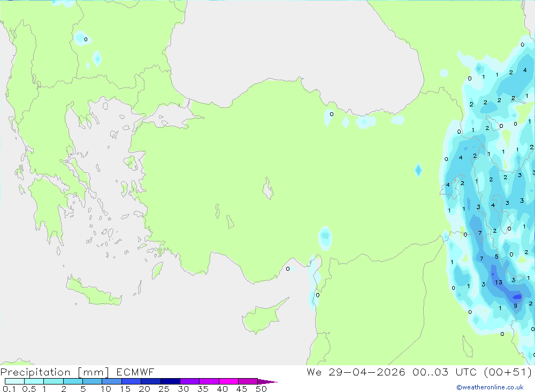Click the 10–15 mm blue legend swatch
535x392 pixels.
coord(112,381)
